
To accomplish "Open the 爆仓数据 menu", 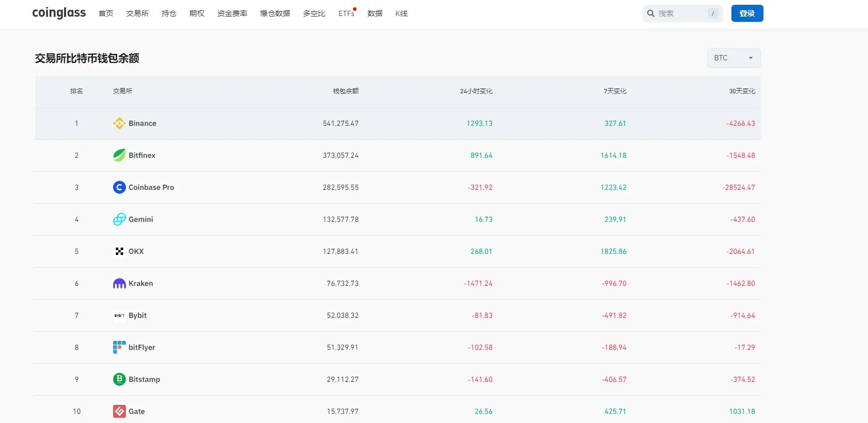I will [275, 13].
